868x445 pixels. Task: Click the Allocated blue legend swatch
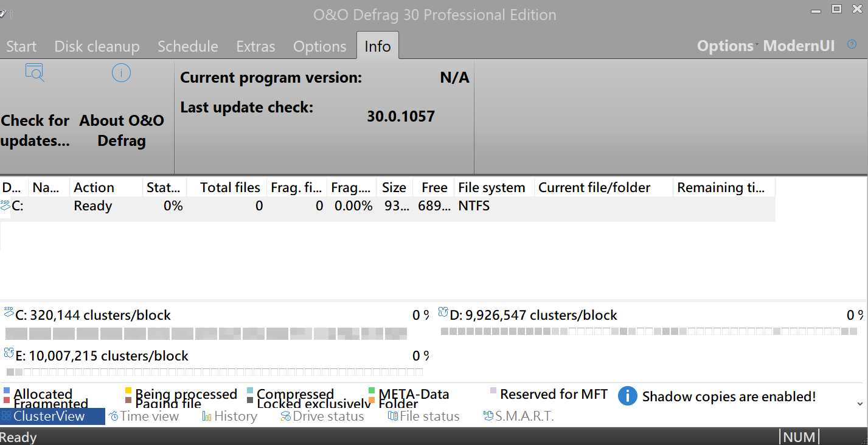pos(7,391)
